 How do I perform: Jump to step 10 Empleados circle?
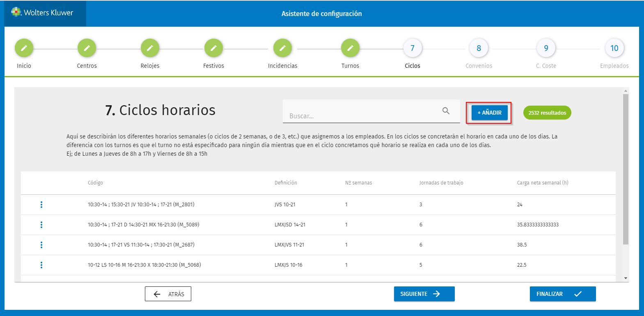click(x=614, y=48)
